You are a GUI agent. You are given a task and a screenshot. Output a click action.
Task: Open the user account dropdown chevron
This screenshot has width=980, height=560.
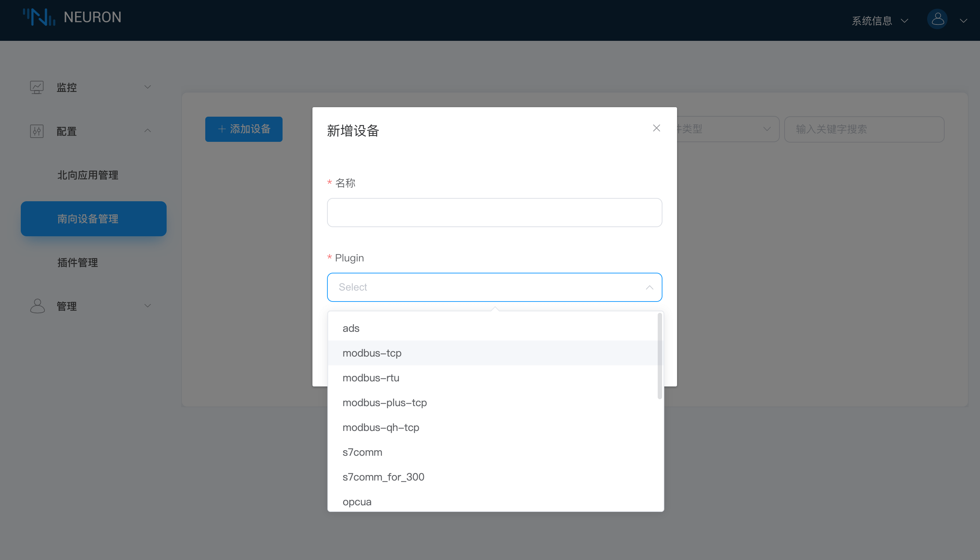pyautogui.click(x=963, y=21)
